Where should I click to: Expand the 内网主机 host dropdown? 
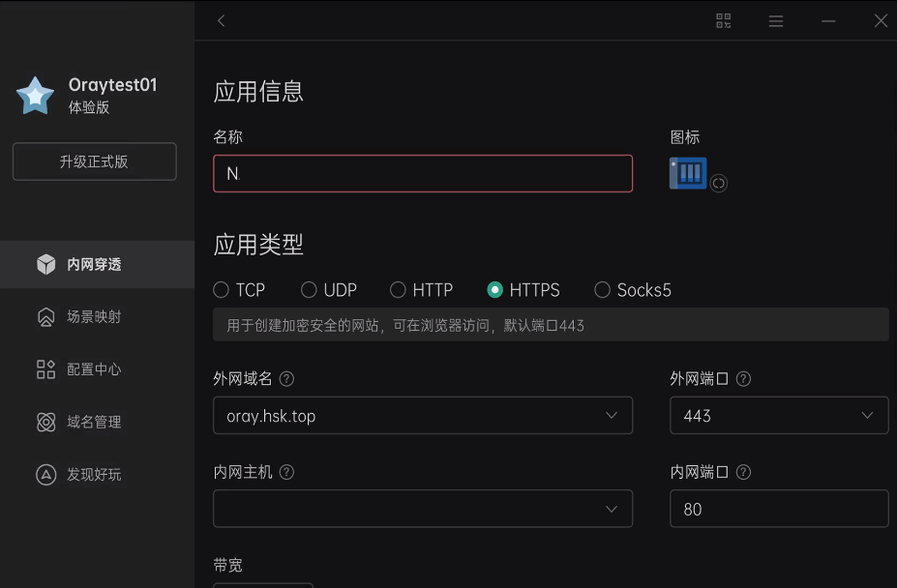[423, 509]
